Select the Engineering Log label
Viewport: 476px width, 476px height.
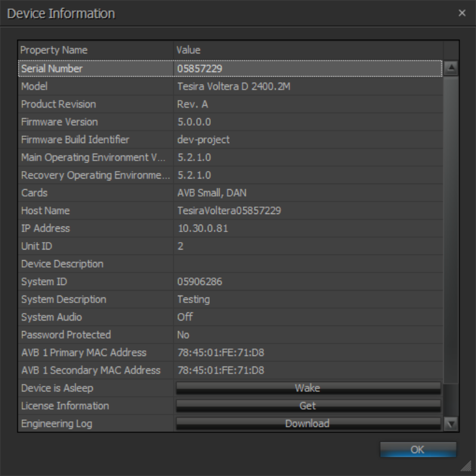pos(57,424)
